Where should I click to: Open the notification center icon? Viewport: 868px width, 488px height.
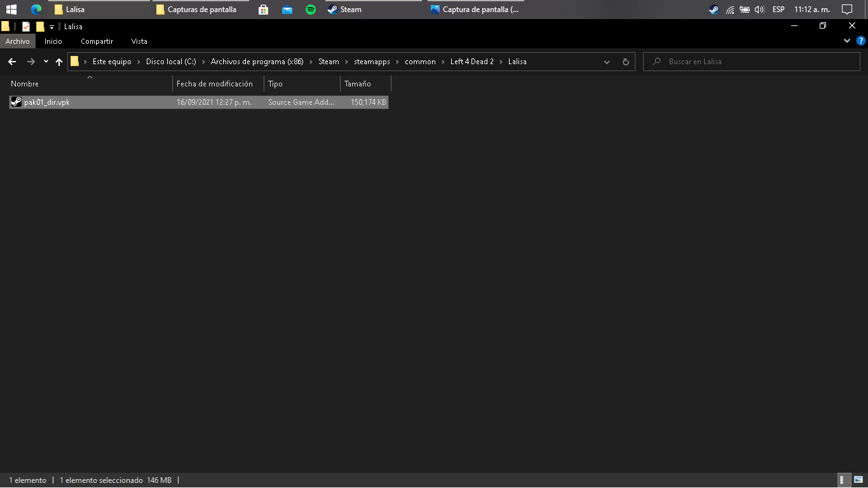[x=846, y=10]
